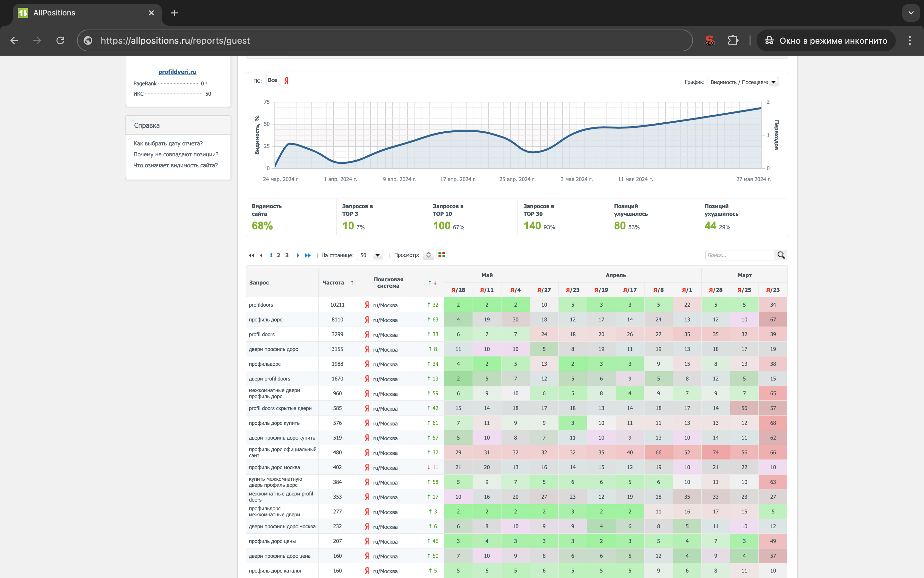Jump to the last page arrows
The width and height of the screenshot is (924, 578).
point(308,255)
